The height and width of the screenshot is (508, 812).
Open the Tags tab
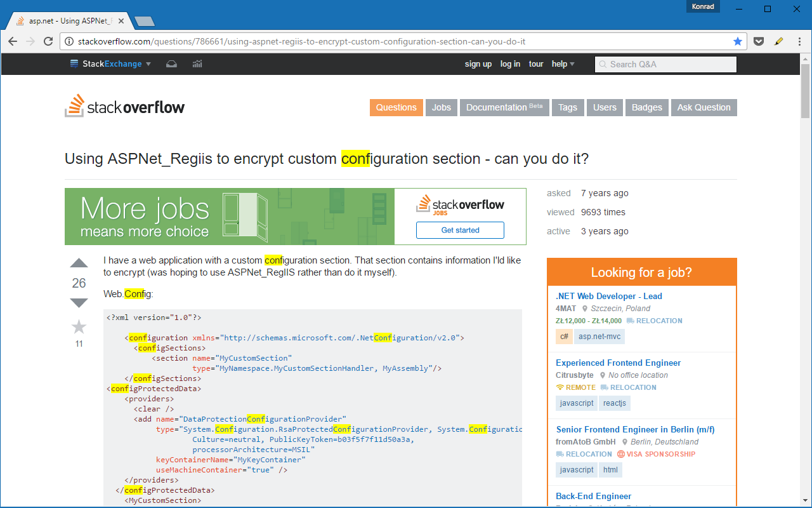(x=568, y=107)
